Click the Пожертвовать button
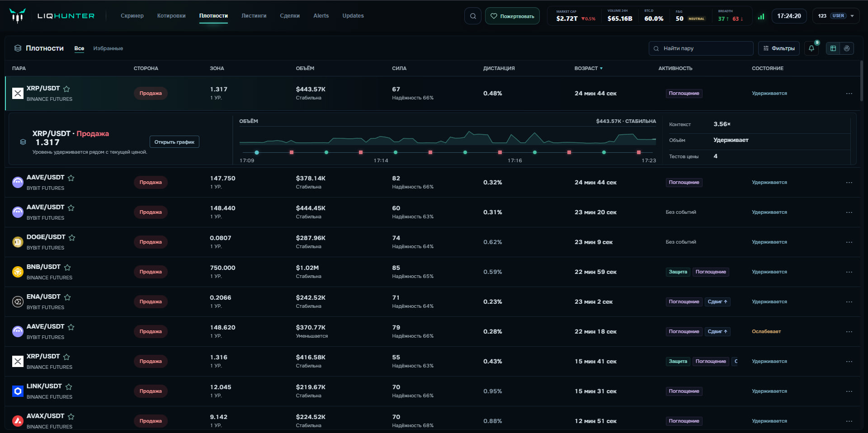 [512, 16]
